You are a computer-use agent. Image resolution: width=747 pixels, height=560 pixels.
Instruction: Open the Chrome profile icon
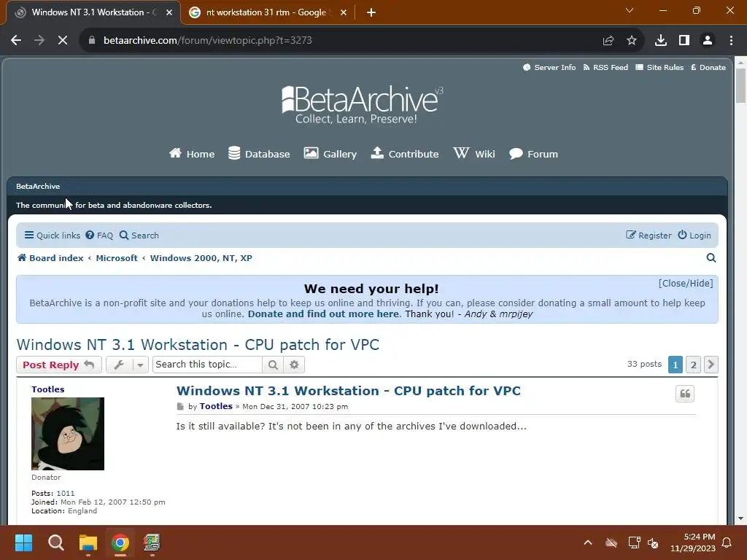pyautogui.click(x=708, y=41)
